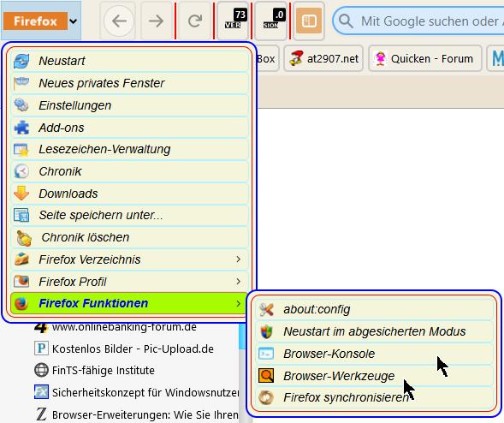Open Kostenlos Bilder - Pic-Upload.de bookmark
The height and width of the screenshot is (423, 504).
(133, 349)
